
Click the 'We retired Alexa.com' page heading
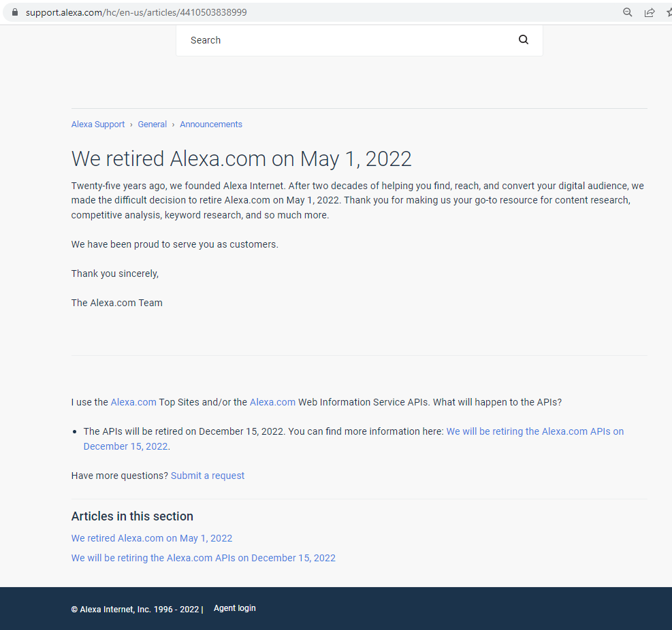[x=242, y=159]
